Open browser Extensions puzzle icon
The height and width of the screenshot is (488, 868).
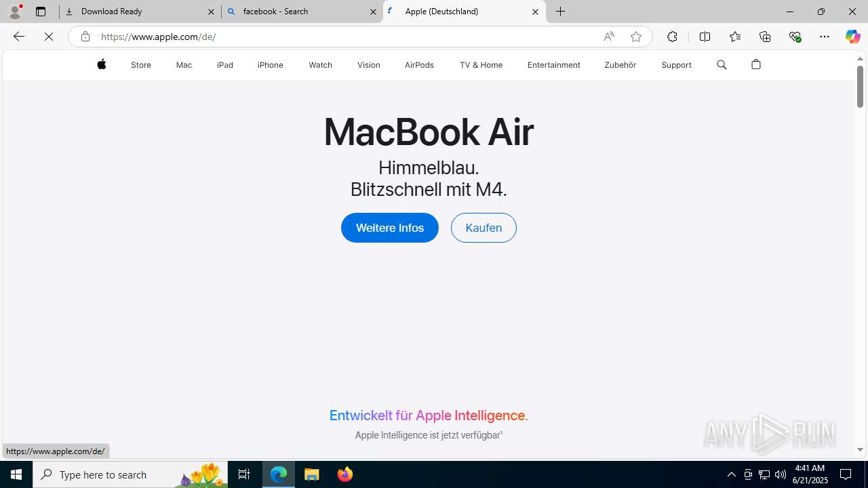(x=672, y=37)
